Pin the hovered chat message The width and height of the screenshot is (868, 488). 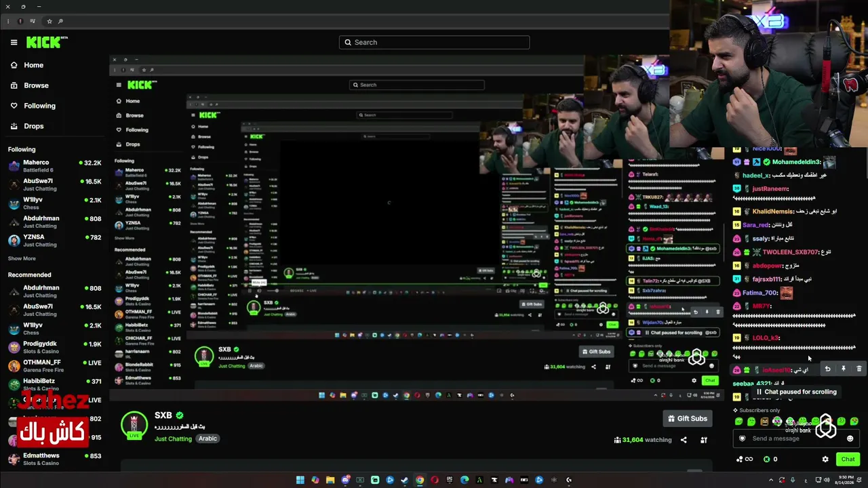844,369
